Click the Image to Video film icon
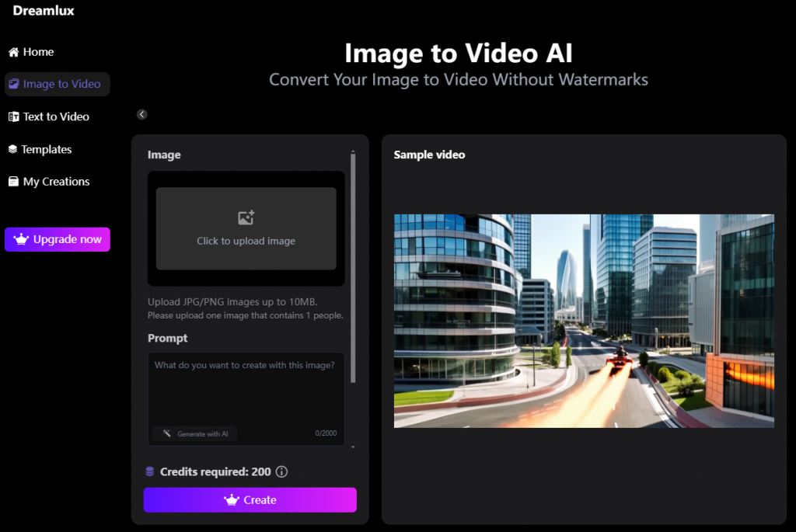Image resolution: width=796 pixels, height=532 pixels. point(14,84)
